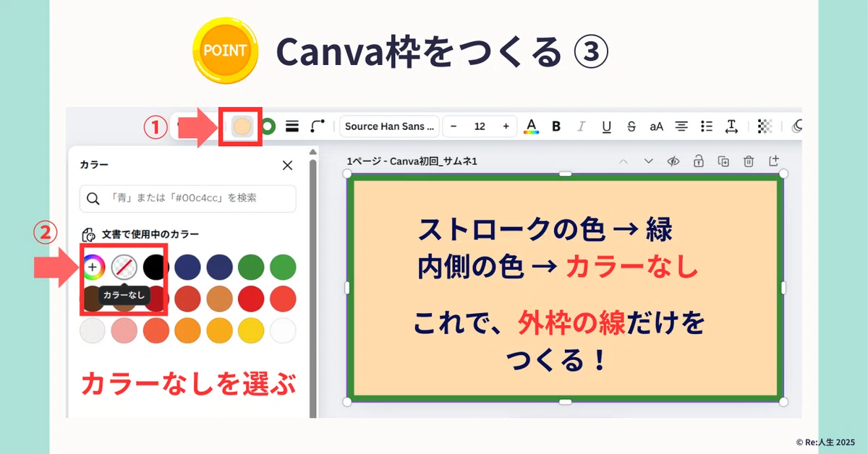Decrease font size with the minus button
The image size is (868, 454).
(454, 126)
